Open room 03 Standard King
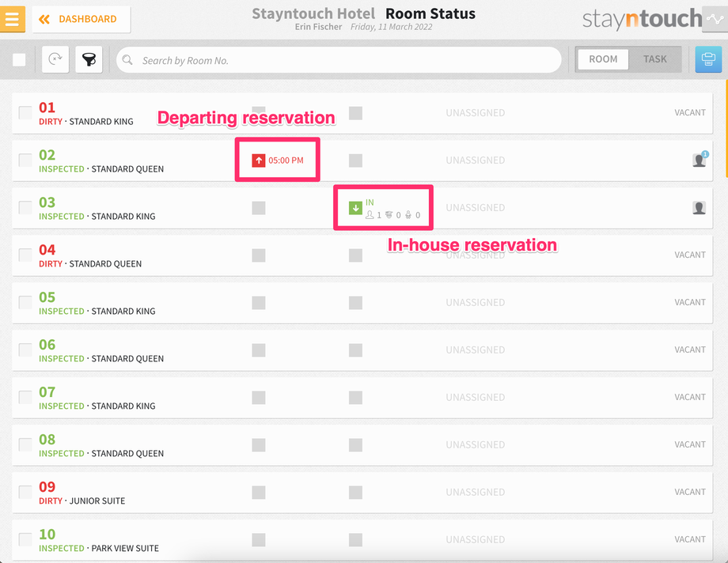The width and height of the screenshot is (728, 563). coord(362,208)
